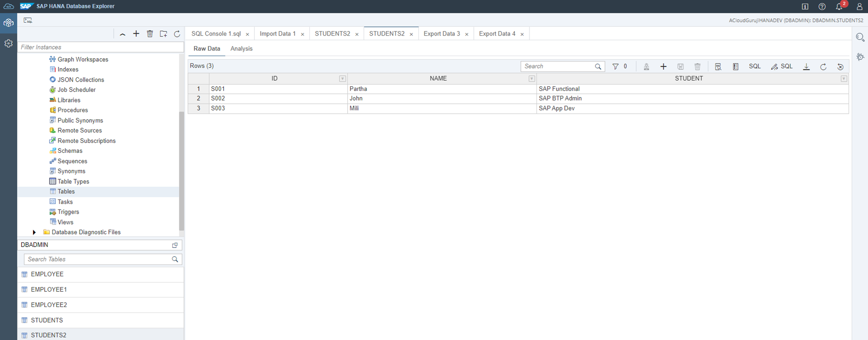The height and width of the screenshot is (340, 868).
Task: Open the NAME column dropdown arrow
Action: [532, 79]
